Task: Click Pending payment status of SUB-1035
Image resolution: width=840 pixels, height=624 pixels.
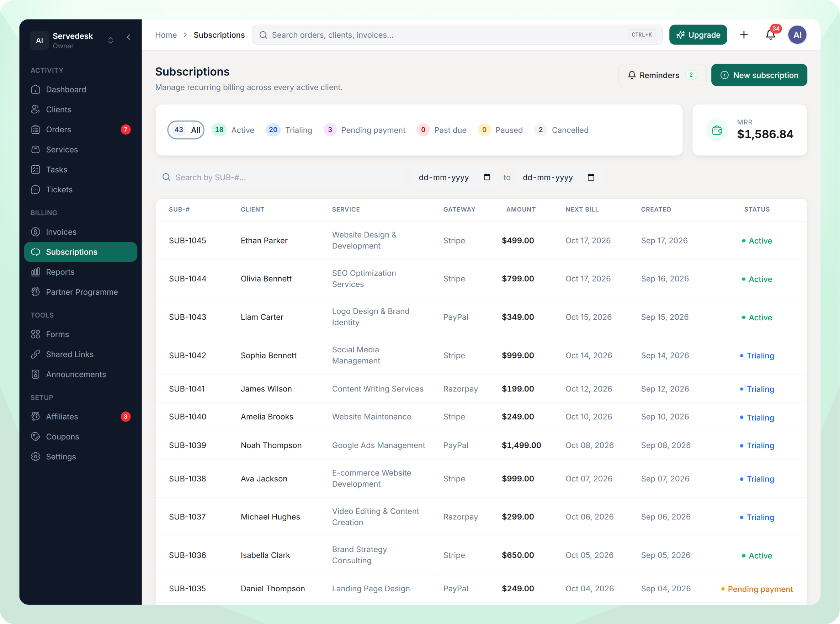Action: point(757,589)
